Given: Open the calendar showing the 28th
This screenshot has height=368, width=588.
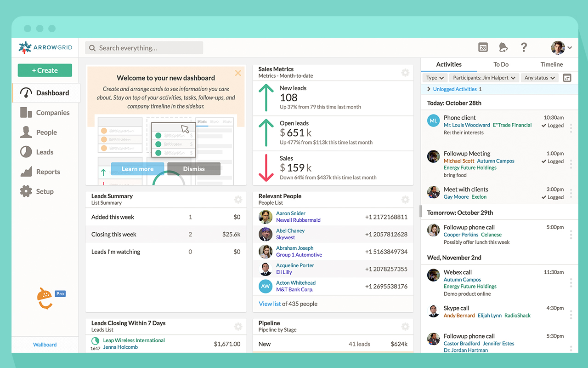Looking at the screenshot, I should 483,47.
